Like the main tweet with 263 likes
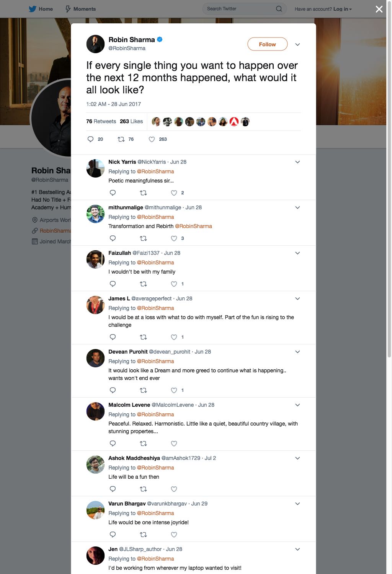 pyautogui.click(x=152, y=139)
